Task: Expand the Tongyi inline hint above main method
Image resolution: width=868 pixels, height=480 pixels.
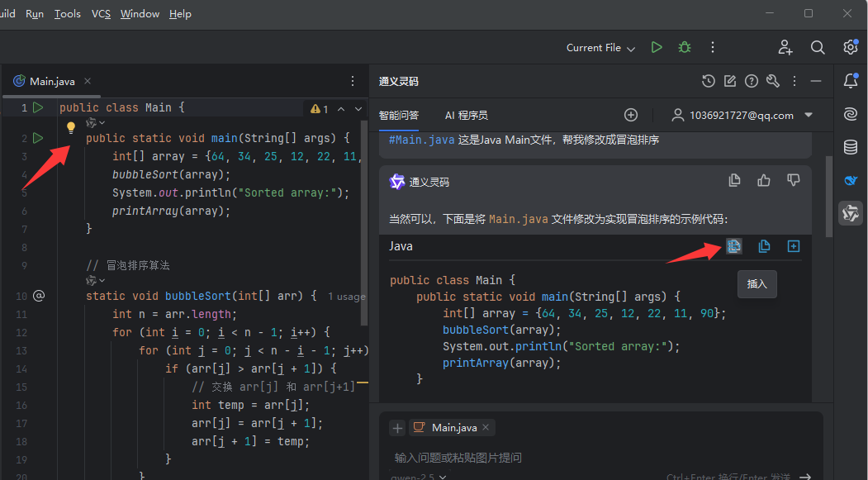Action: click(95, 122)
